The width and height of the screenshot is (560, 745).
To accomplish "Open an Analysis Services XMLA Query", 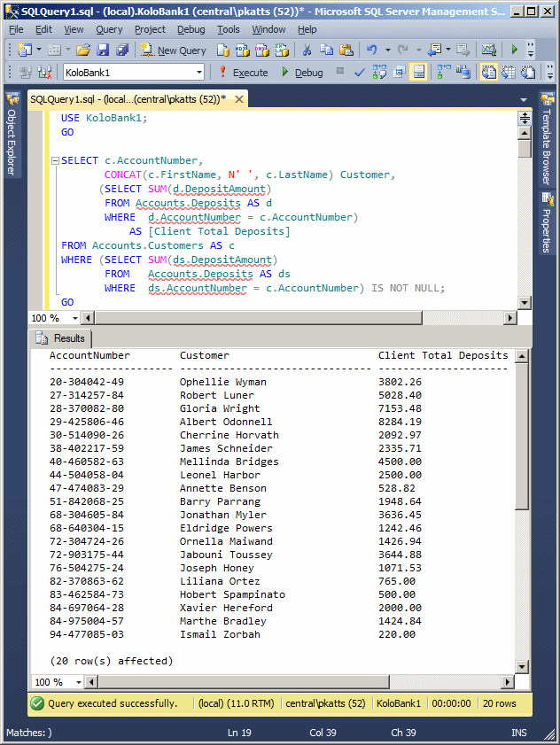I will click(x=282, y=50).
